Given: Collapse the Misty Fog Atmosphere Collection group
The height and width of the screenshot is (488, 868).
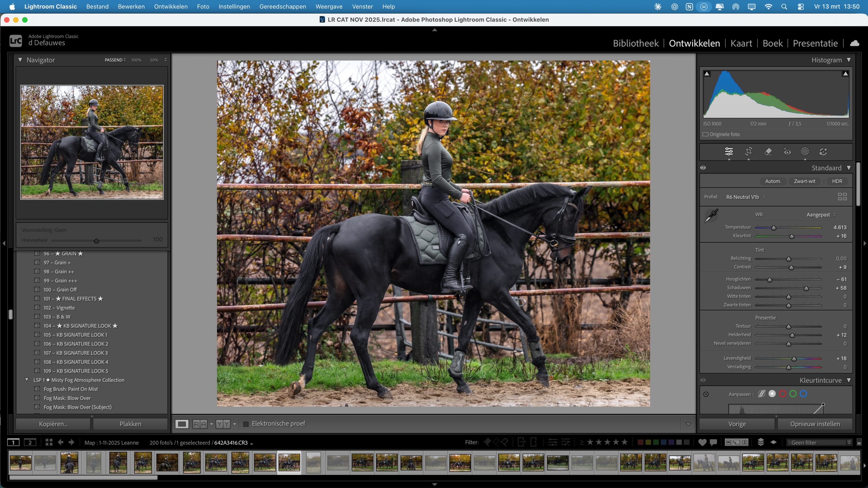Looking at the screenshot, I should [27, 380].
